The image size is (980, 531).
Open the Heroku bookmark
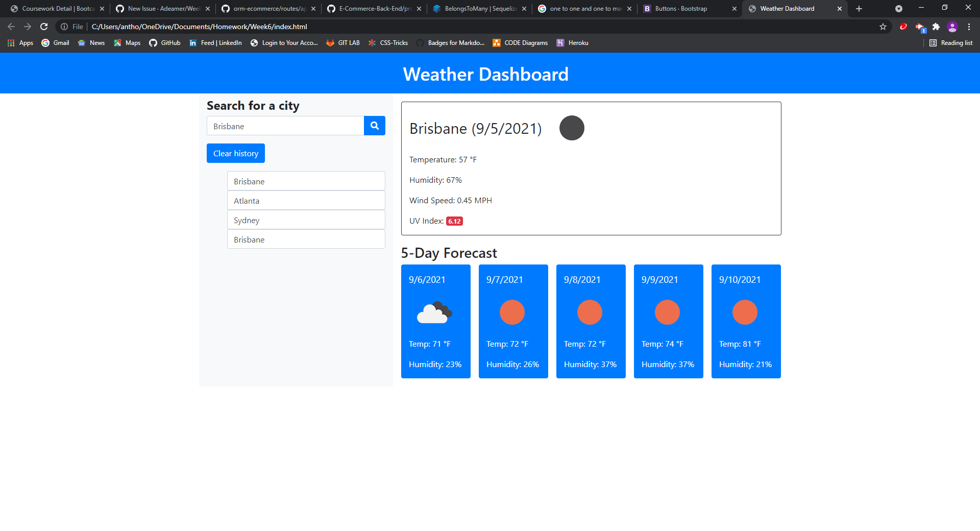[572, 43]
